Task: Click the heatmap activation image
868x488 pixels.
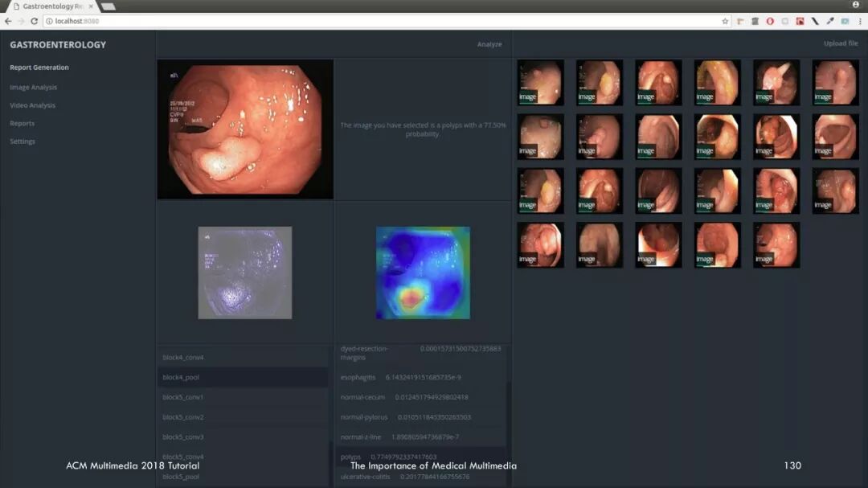Action: coord(423,273)
